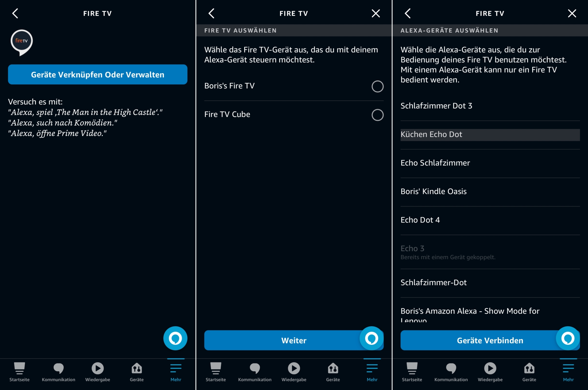
Task: Close the Alexa-Geräte auswählen screen with the X
Action: [572, 13]
